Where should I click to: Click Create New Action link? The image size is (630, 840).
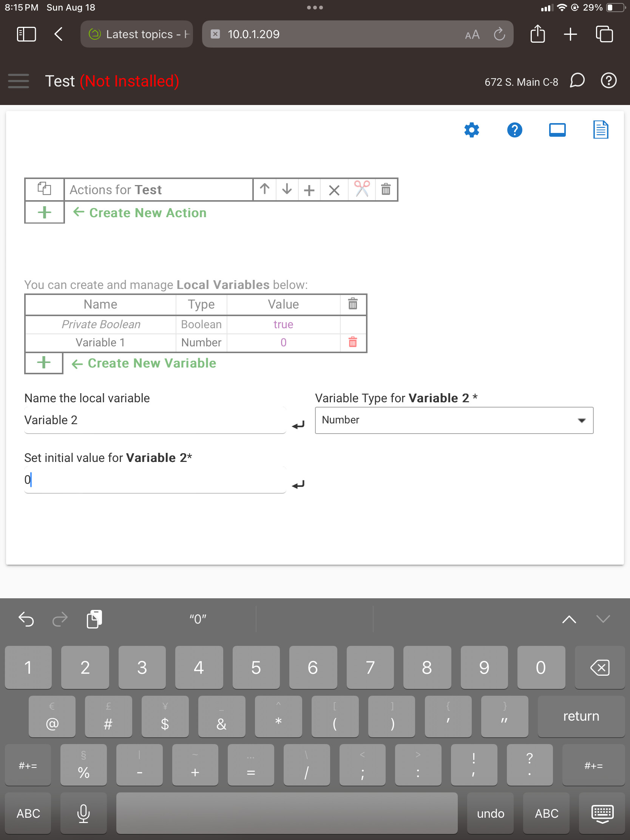[147, 213]
